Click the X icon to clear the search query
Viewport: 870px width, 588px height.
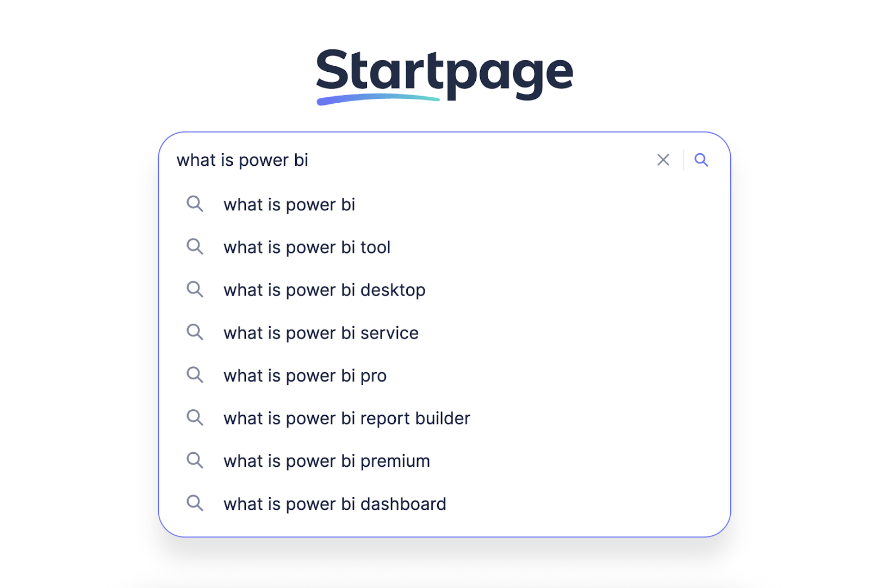click(663, 160)
